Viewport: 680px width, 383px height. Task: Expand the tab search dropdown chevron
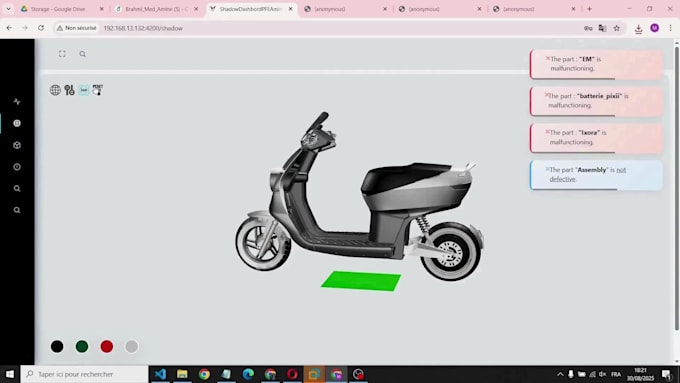[x=8, y=9]
